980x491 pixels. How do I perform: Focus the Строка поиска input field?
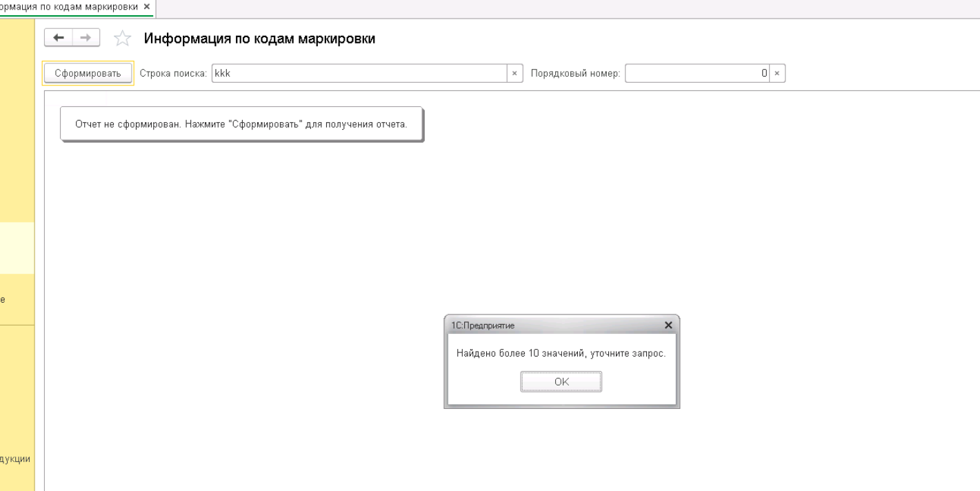tap(359, 73)
